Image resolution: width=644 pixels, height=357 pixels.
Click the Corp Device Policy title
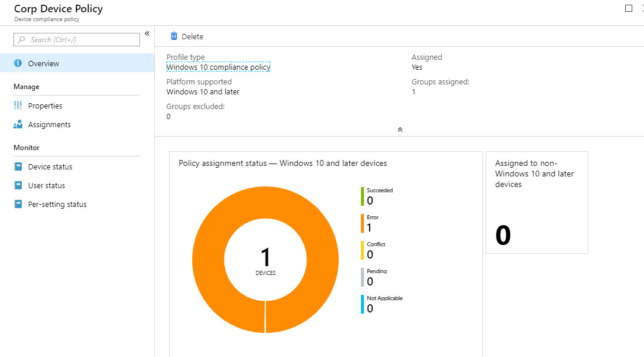[59, 9]
